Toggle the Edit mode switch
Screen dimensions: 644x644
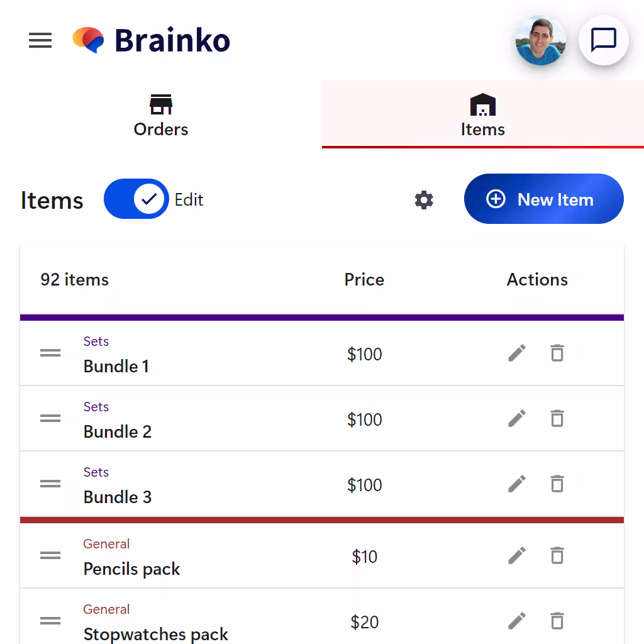click(136, 199)
